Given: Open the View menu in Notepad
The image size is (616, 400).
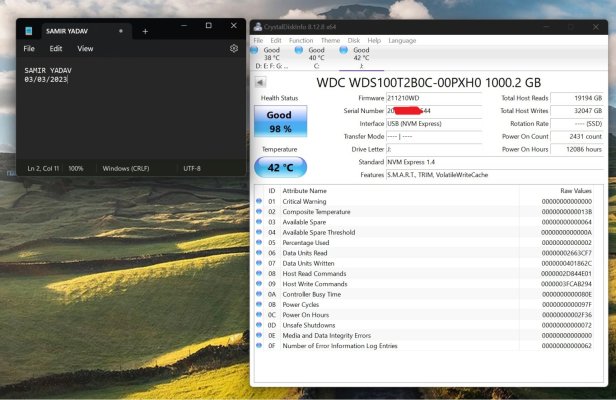Looking at the screenshot, I should (85, 49).
